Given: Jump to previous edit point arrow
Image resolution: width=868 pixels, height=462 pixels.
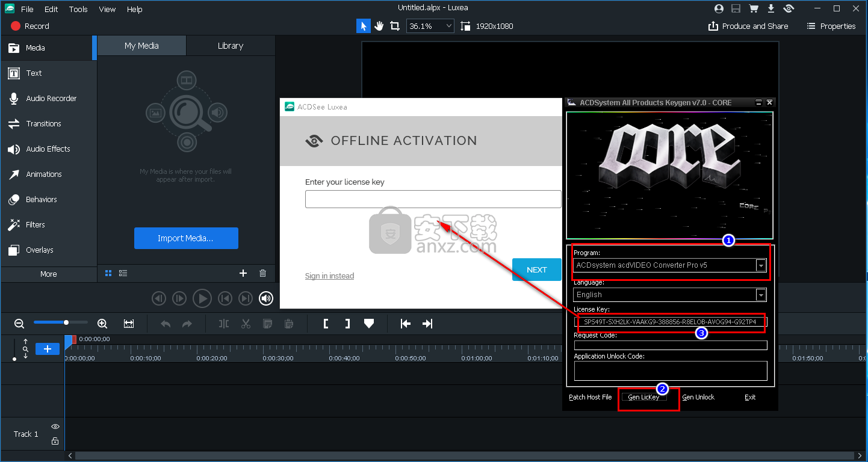Looking at the screenshot, I should click(406, 324).
